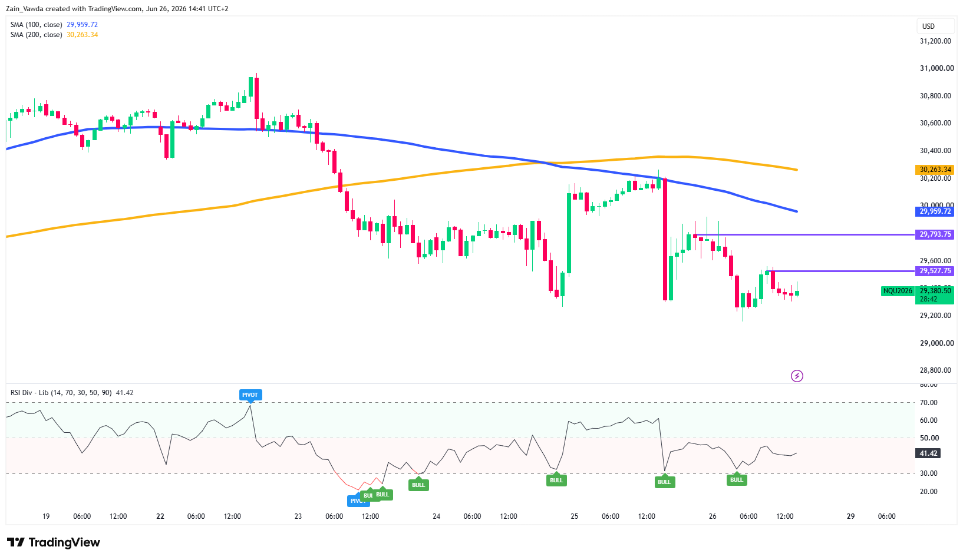Viewport: 963px width, 560px height.
Task: Select the RSI Div - Lib indicator legend
Action: click(x=72, y=393)
